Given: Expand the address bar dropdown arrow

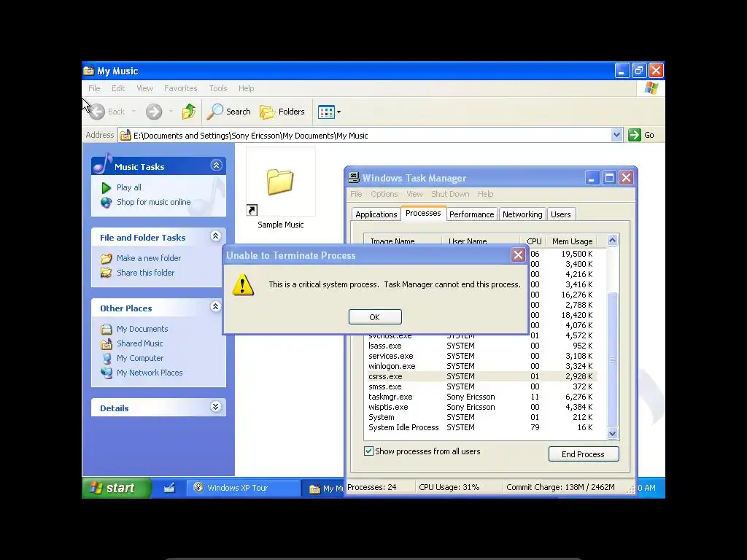Looking at the screenshot, I should point(616,135).
